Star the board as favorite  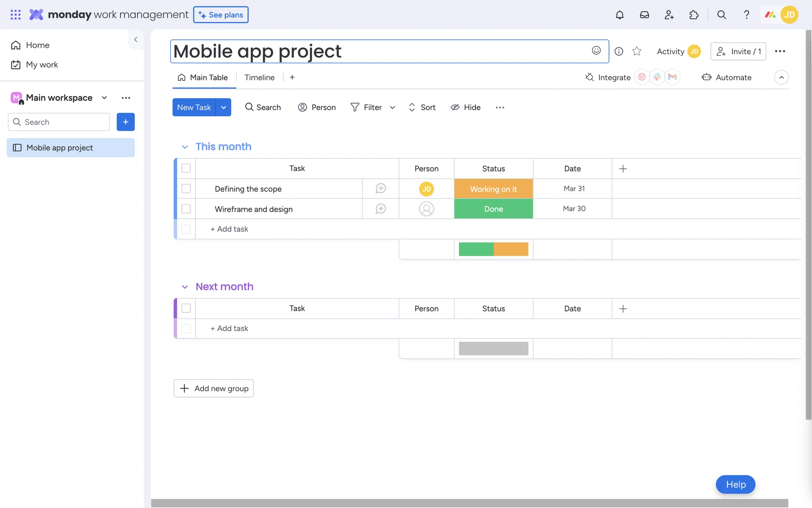(636, 51)
